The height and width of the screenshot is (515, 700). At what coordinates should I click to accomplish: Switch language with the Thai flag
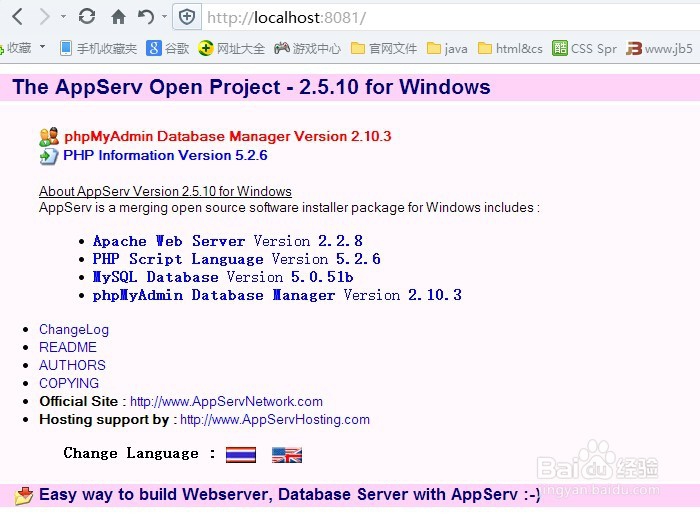tap(241, 455)
